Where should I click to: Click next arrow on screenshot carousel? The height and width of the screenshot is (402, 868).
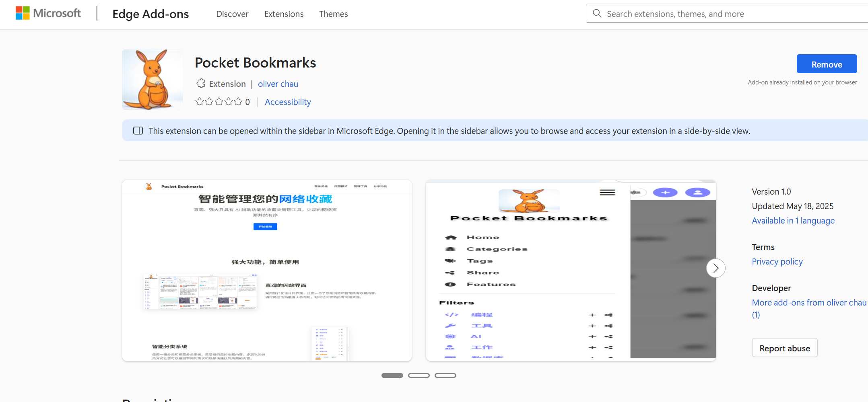point(715,268)
